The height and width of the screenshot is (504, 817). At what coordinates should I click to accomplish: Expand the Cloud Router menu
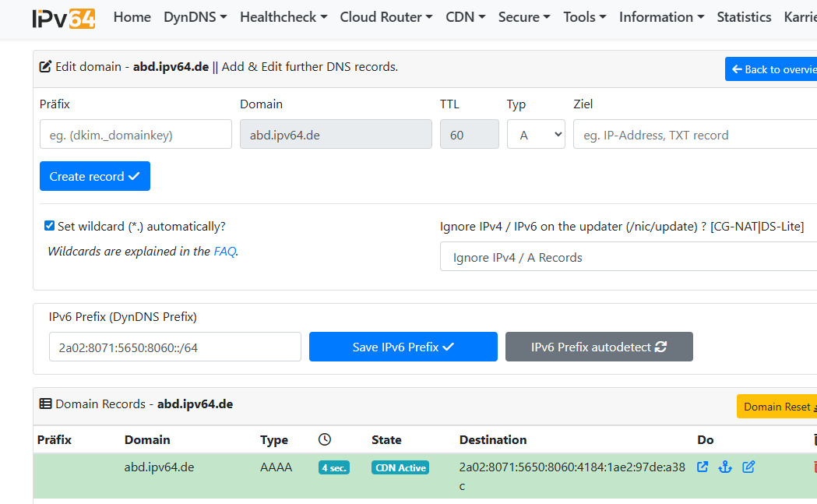tap(386, 17)
